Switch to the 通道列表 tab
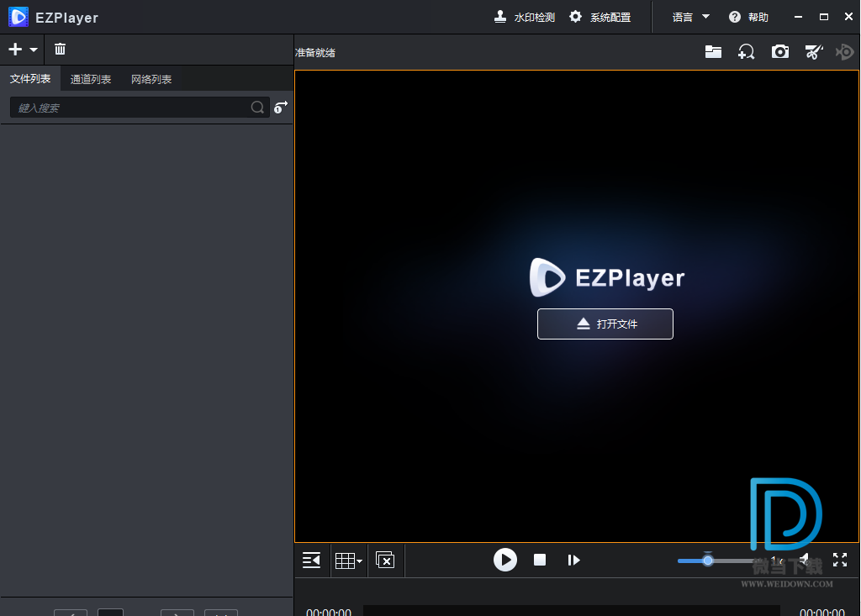 tap(91, 80)
